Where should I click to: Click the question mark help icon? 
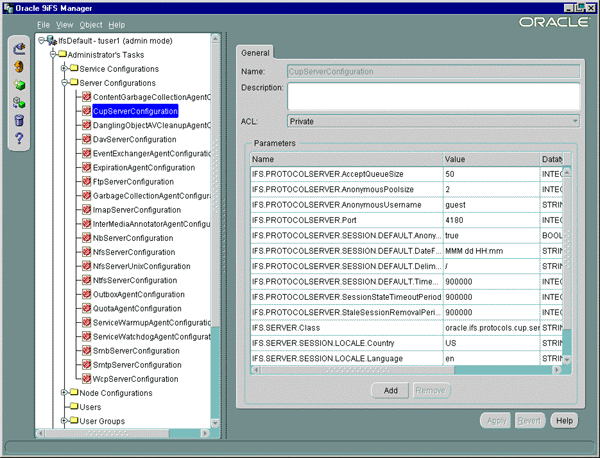19,138
